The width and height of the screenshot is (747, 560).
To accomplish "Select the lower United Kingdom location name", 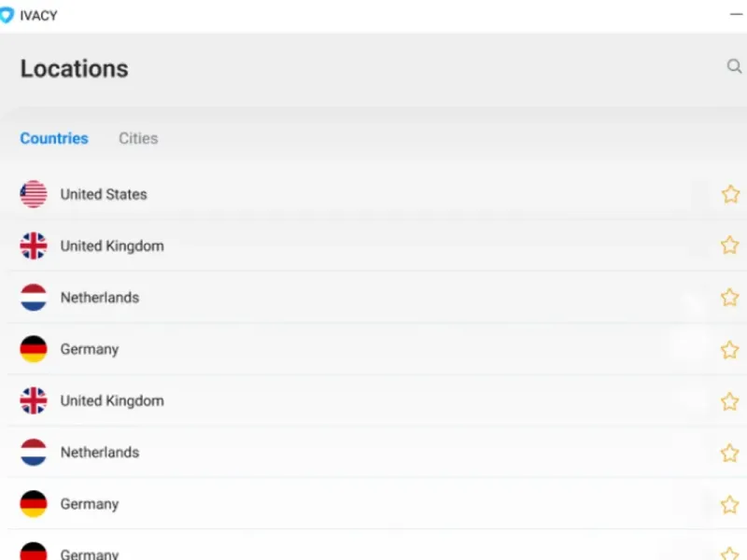I will click(112, 401).
